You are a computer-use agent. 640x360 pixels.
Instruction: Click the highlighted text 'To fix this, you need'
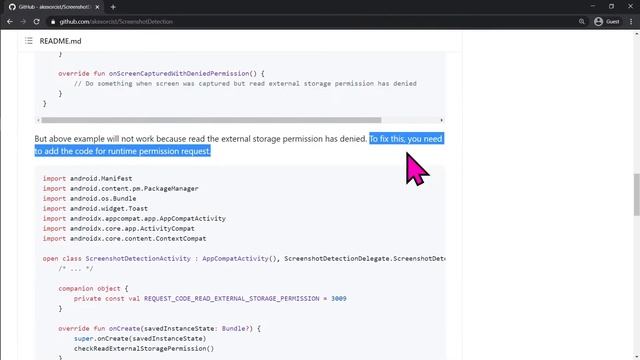[x=406, y=139]
